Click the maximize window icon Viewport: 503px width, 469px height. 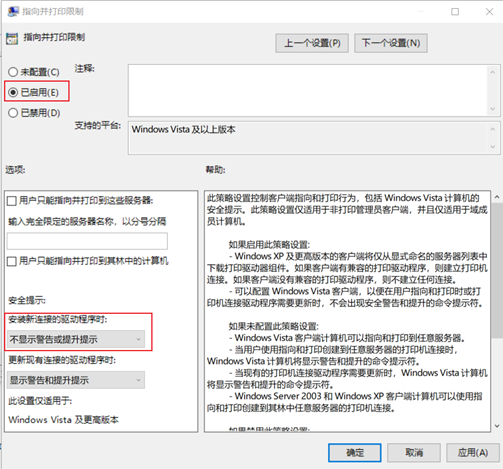point(455,12)
